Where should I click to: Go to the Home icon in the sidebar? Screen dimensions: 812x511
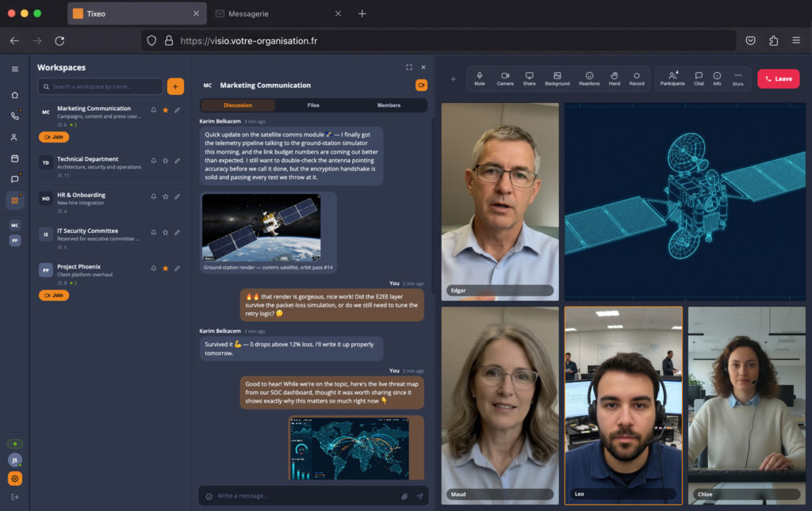point(15,94)
